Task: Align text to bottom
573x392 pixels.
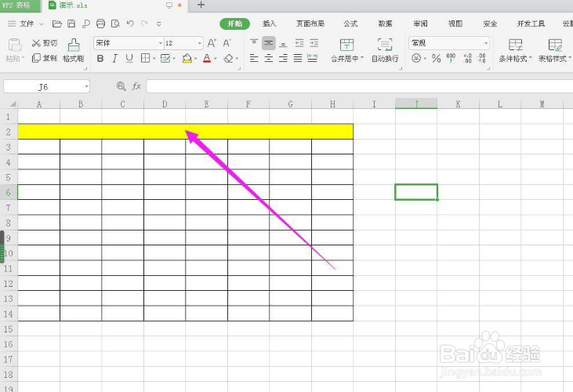Action: click(283, 44)
